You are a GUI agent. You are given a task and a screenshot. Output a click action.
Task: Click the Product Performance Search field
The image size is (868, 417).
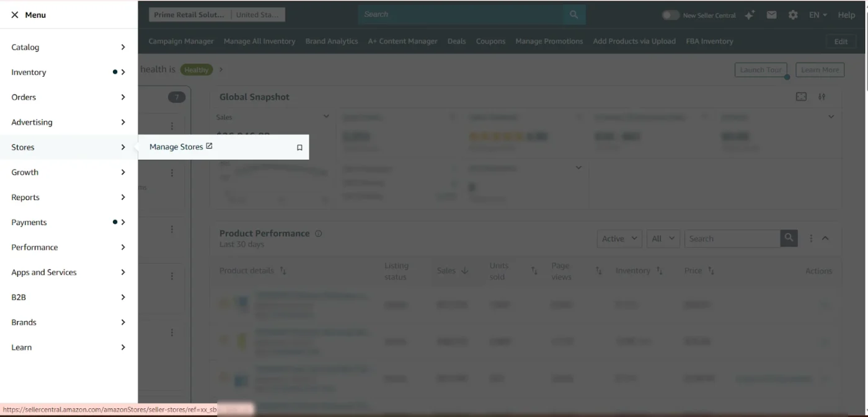click(732, 239)
